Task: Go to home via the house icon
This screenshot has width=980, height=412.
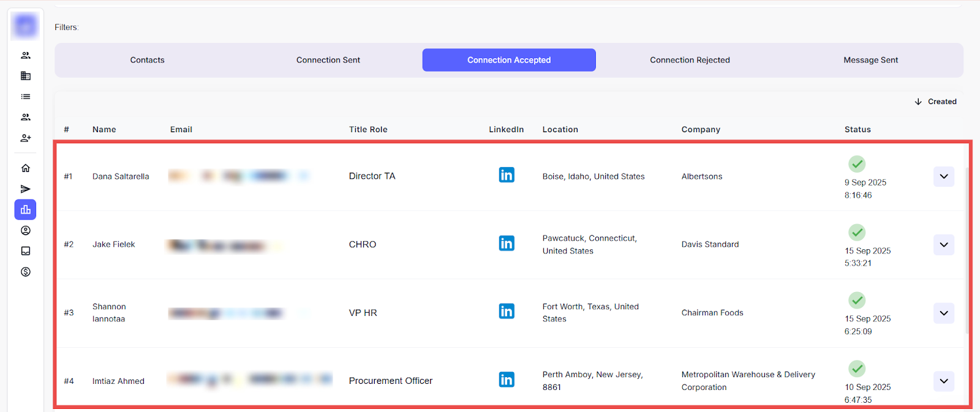Action: click(x=26, y=168)
